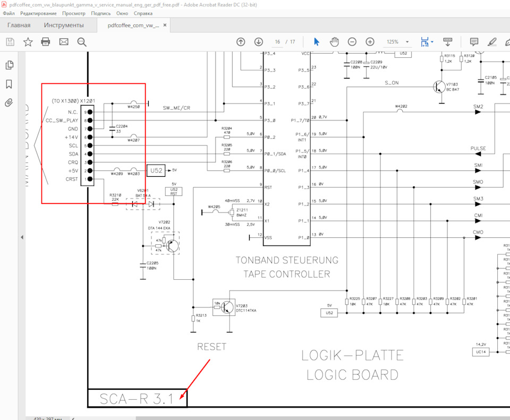
Task: Click the BC 847 transistor label
Action: pyautogui.click(x=453, y=89)
